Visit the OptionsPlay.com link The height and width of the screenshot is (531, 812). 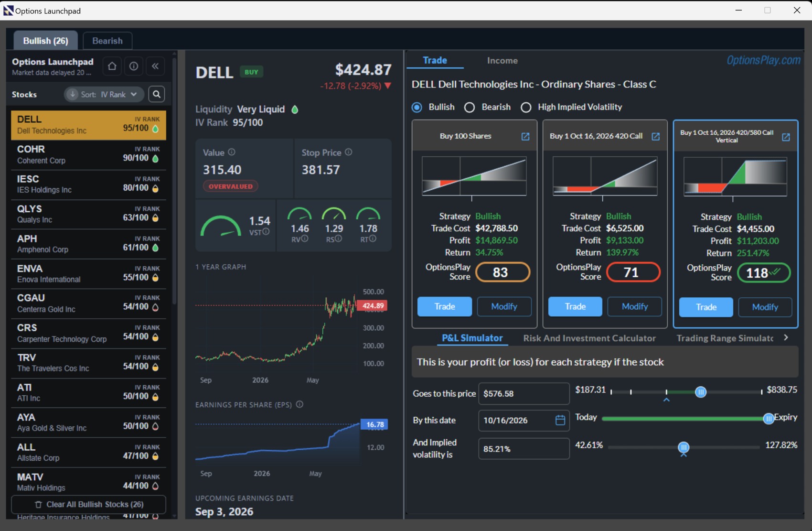[x=763, y=60]
